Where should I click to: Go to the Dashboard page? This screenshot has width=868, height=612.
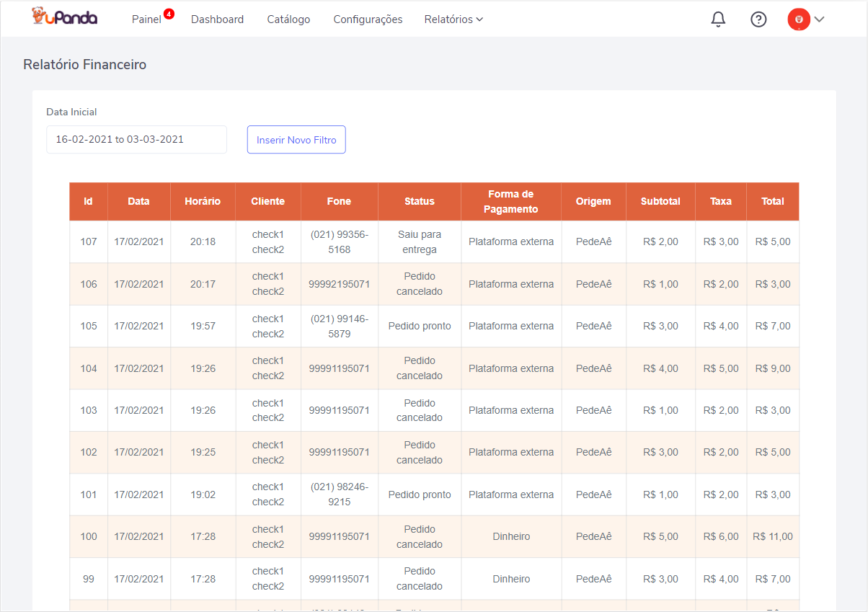[217, 19]
